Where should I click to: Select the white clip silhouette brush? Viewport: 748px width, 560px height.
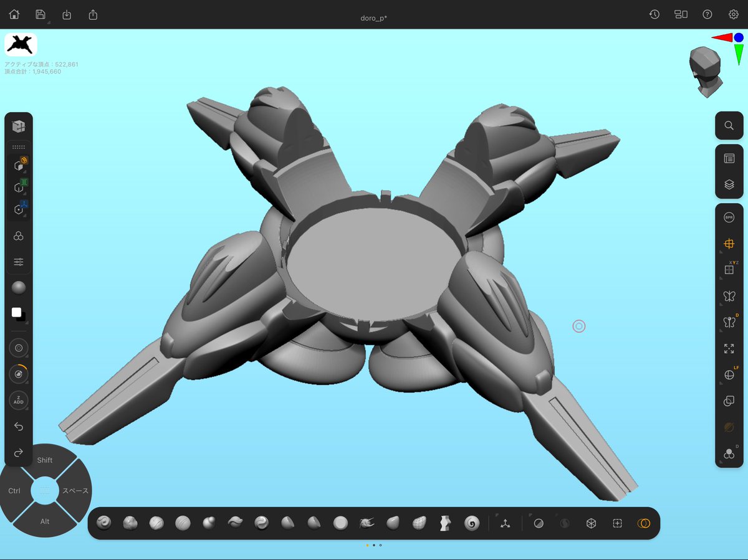pos(446,523)
